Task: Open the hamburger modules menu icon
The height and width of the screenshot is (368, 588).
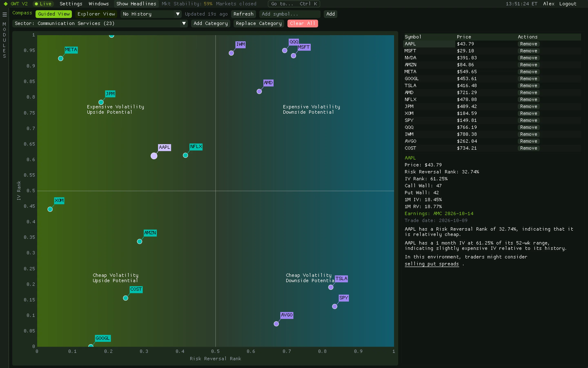Action: [x=5, y=15]
